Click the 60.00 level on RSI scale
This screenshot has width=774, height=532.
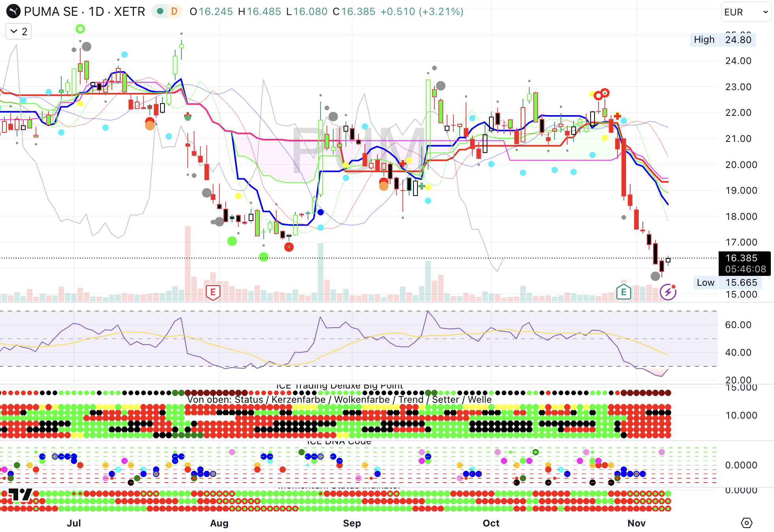click(738, 324)
